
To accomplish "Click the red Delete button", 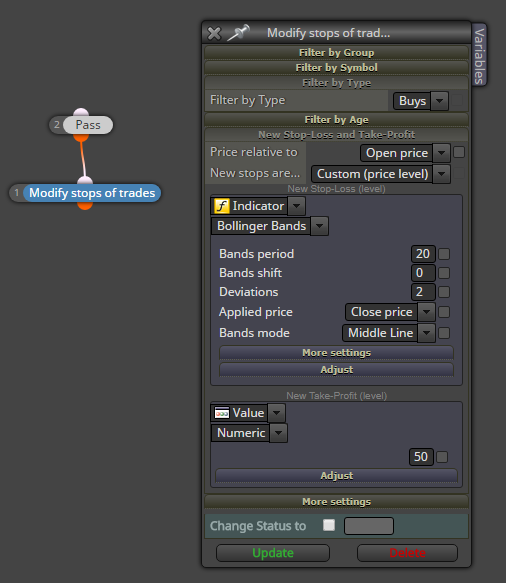I will pyautogui.click(x=407, y=553).
